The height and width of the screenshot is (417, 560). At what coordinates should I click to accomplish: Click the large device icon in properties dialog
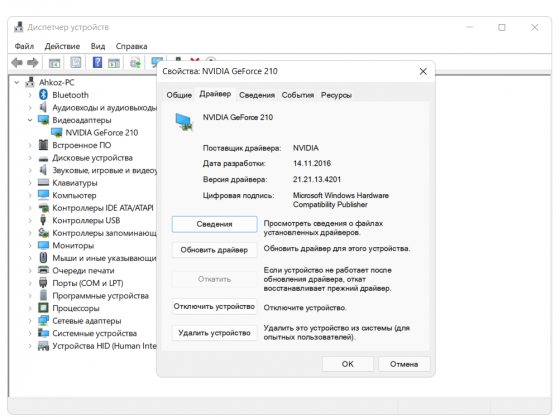(x=184, y=122)
